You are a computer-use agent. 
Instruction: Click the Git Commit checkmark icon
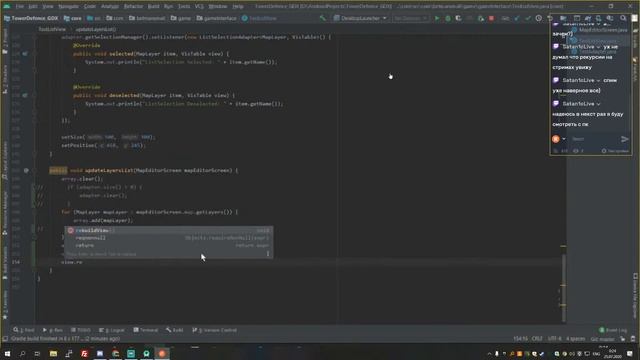(x=528, y=18)
